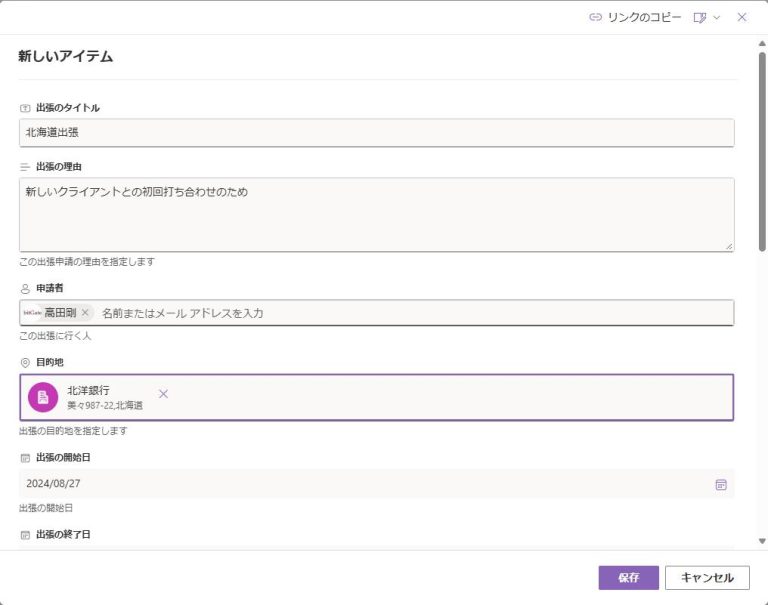Click the 北洋銀行 location icon
Viewport: 768px width, 605px height.
click(43, 397)
